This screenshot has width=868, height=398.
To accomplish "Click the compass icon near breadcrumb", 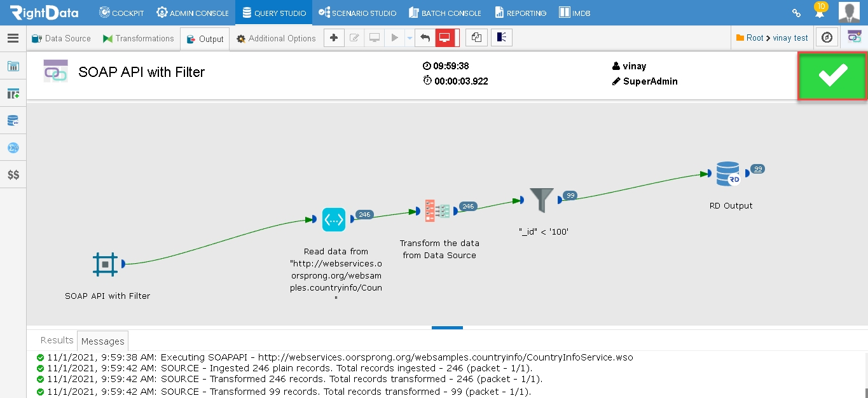I will pos(827,38).
